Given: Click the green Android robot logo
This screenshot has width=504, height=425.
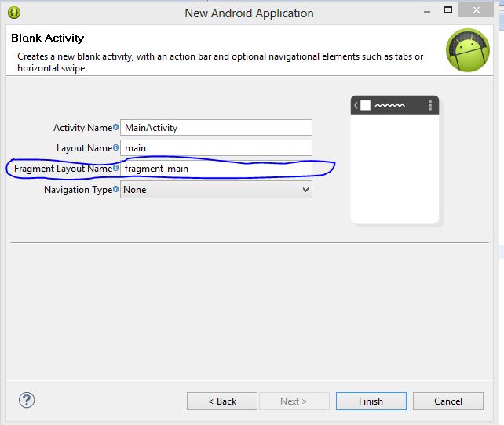Looking at the screenshot, I should pyautogui.click(x=468, y=50).
